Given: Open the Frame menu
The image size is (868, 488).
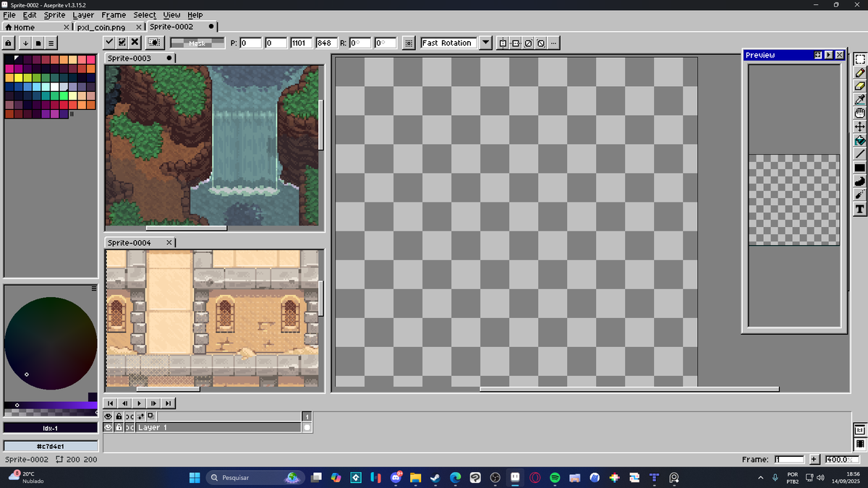Looking at the screenshot, I should pos(114,14).
